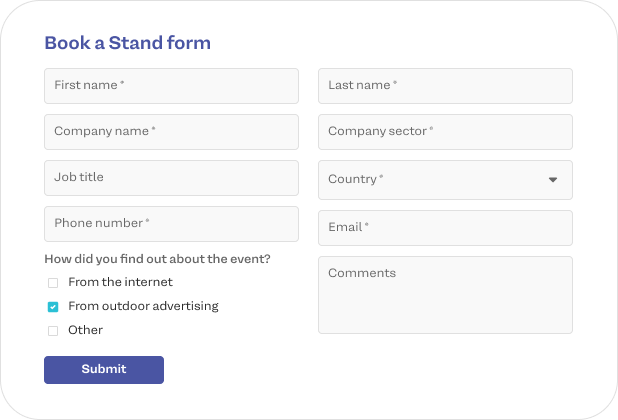The image size is (618, 420).
Task: Select the Phone number field
Action: pyautogui.click(x=171, y=224)
